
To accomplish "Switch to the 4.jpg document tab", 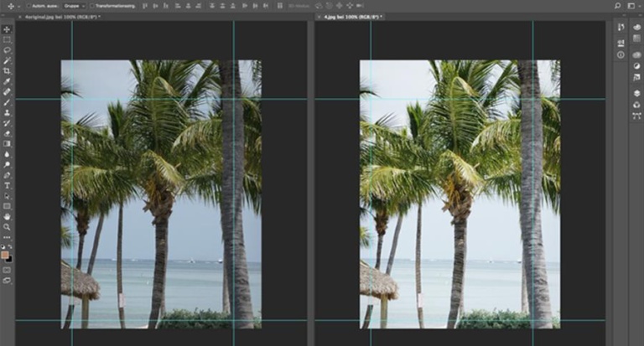I will point(351,17).
